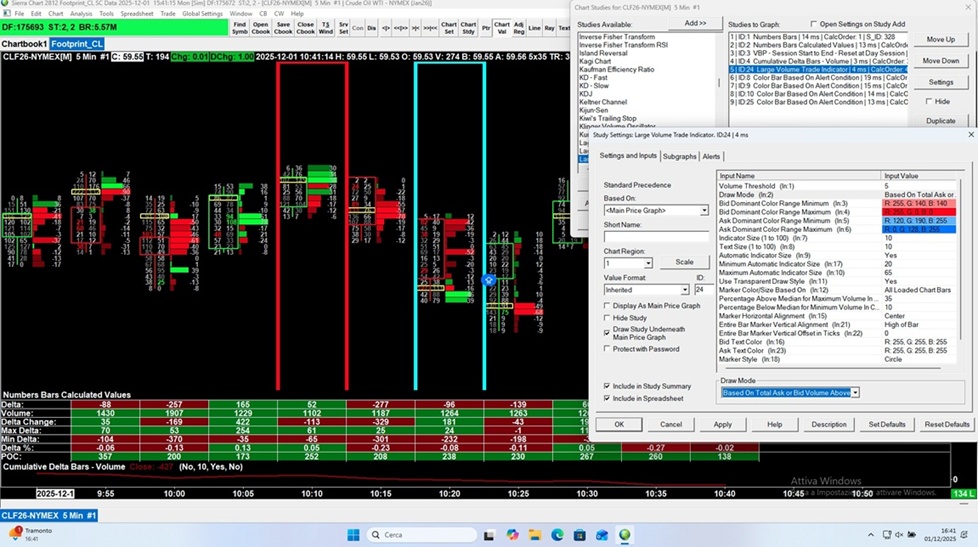Toggle the Hide Study checkbox
This screenshot has width=978, height=547.
(x=607, y=317)
